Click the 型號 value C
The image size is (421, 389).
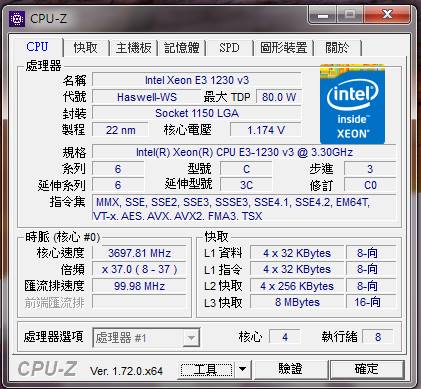(246, 169)
